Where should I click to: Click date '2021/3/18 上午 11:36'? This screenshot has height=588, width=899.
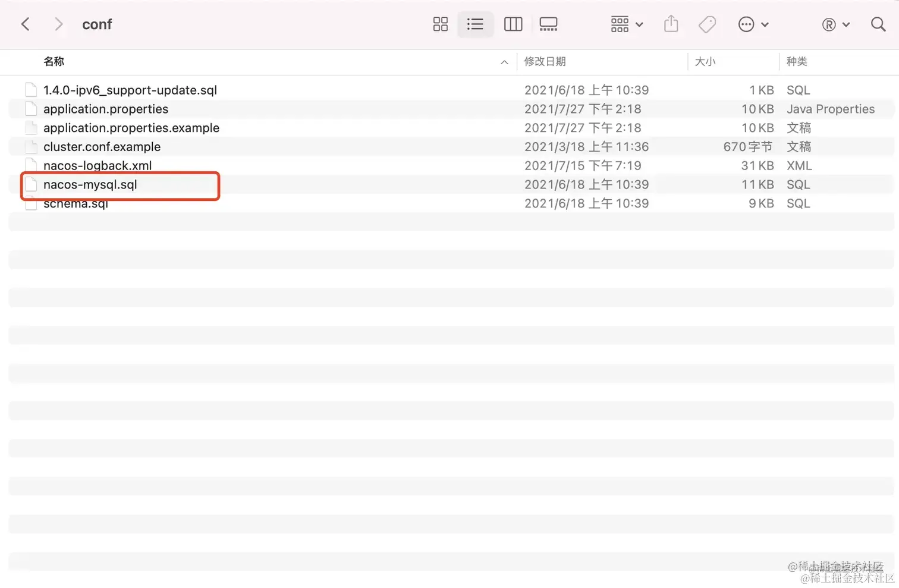[586, 147]
